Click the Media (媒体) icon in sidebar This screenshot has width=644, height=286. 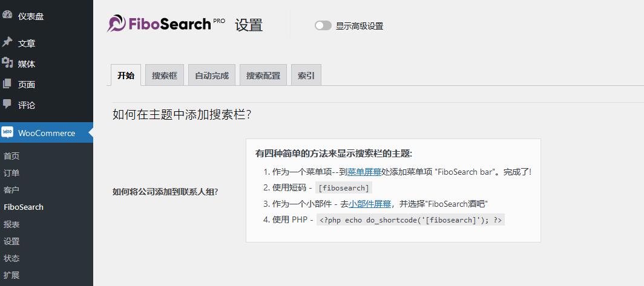click(7, 63)
